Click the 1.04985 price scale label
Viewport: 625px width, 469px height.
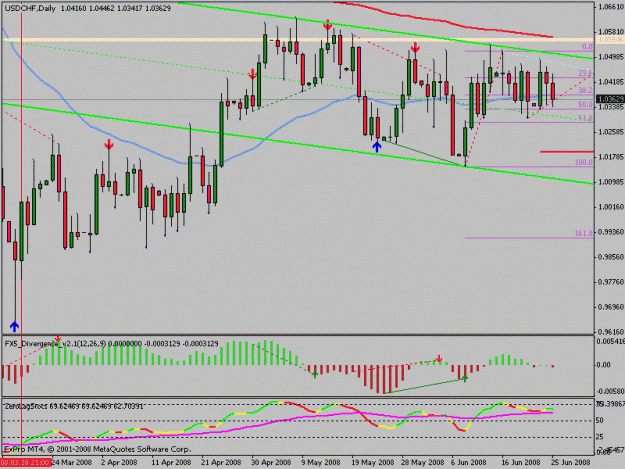[611, 57]
